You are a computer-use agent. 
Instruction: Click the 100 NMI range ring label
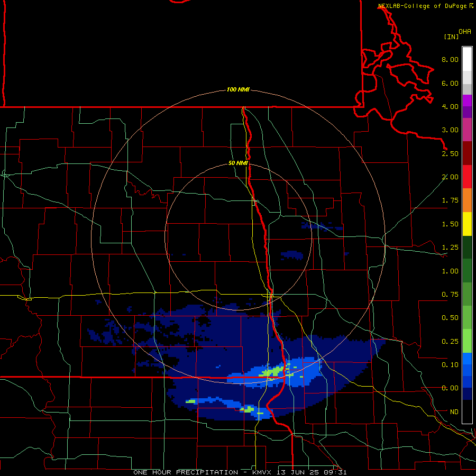coord(238,89)
